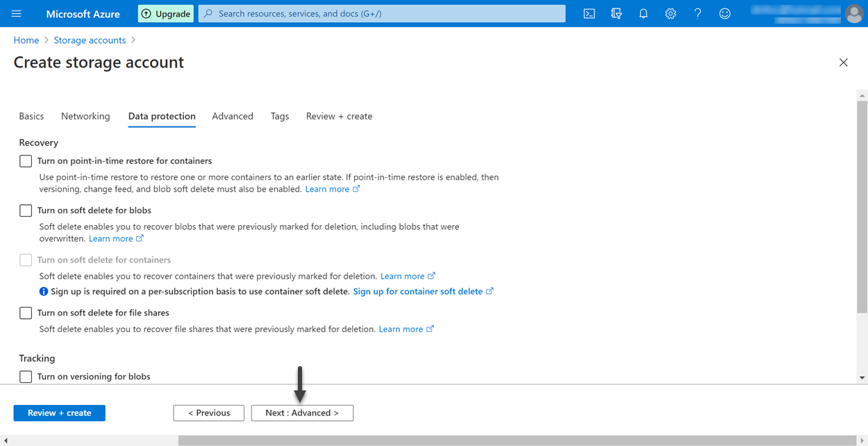Click the horizontal scrollbar left arrow

pyautogui.click(x=6, y=440)
